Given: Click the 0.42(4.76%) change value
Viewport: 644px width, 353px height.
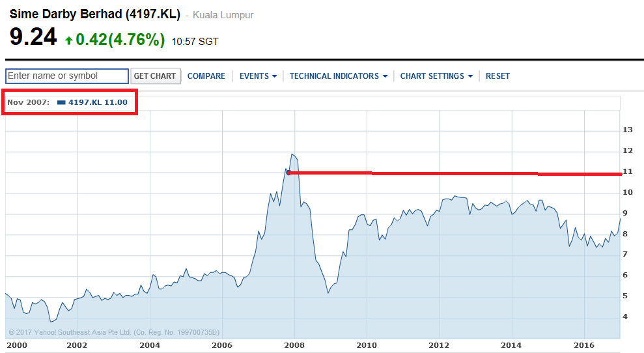Looking at the screenshot, I should click(x=120, y=40).
